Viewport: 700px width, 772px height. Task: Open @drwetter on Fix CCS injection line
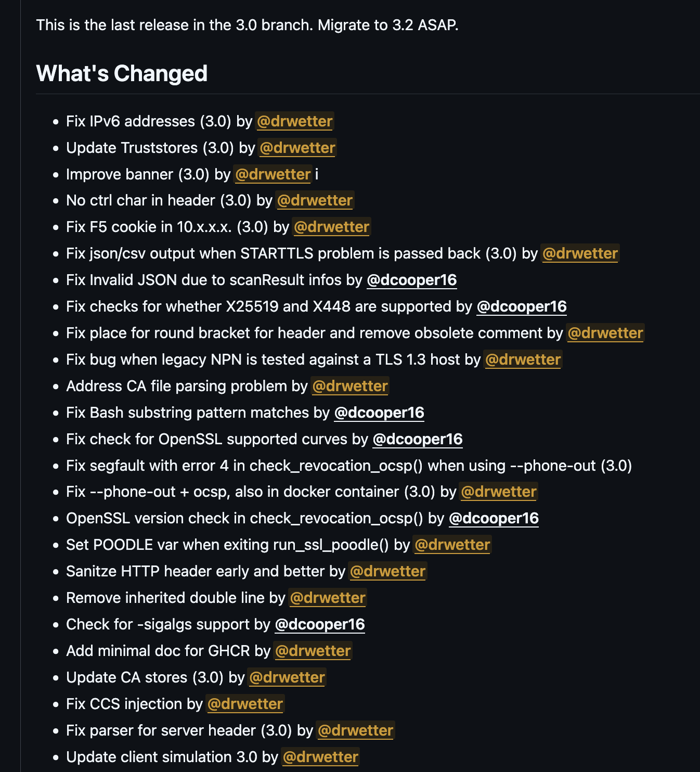(x=245, y=704)
